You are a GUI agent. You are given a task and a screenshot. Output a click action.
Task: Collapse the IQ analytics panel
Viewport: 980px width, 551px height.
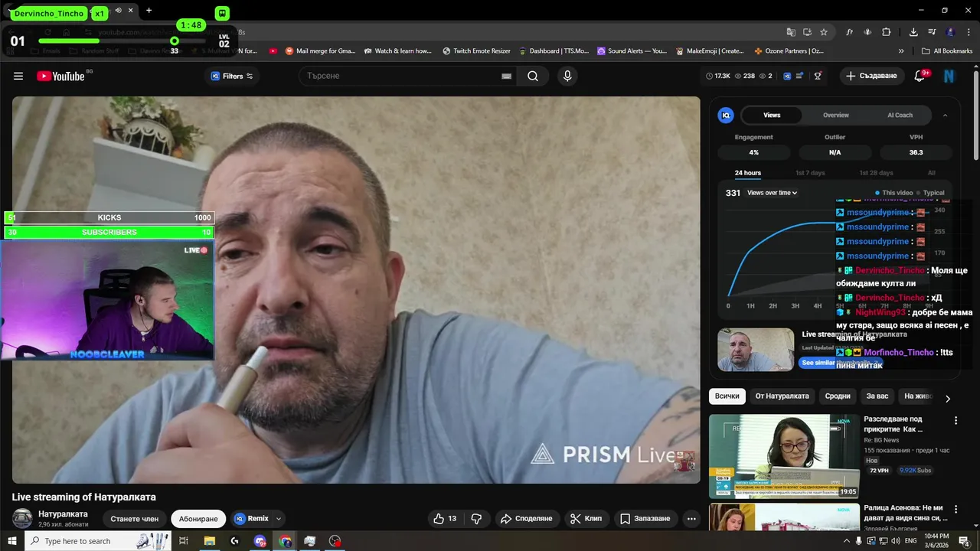pyautogui.click(x=945, y=115)
